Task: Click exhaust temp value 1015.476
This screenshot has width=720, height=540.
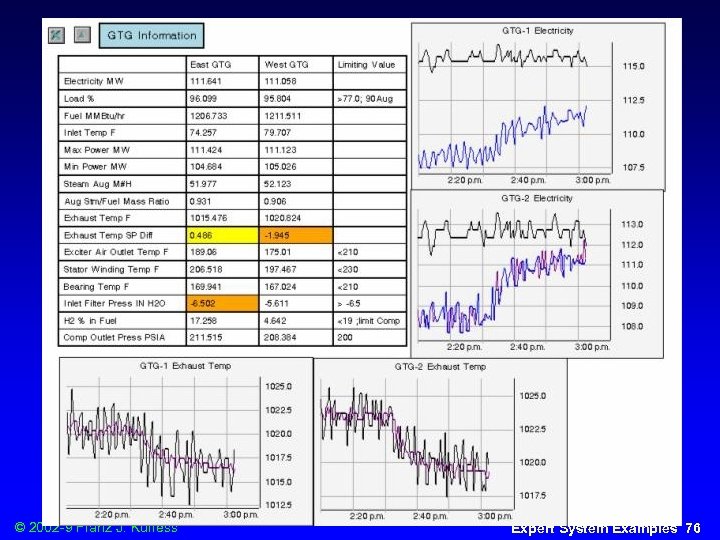Action: (208, 218)
